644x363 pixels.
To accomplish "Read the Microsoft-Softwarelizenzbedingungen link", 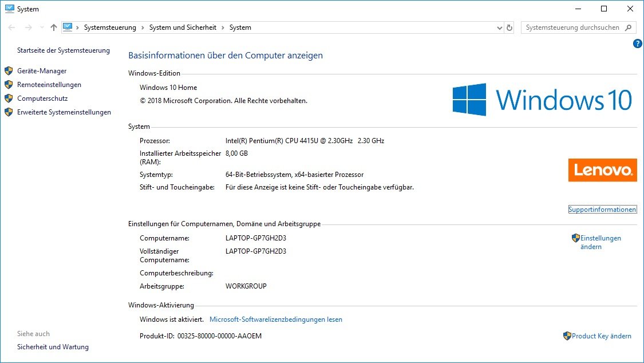I will coord(276,319).
